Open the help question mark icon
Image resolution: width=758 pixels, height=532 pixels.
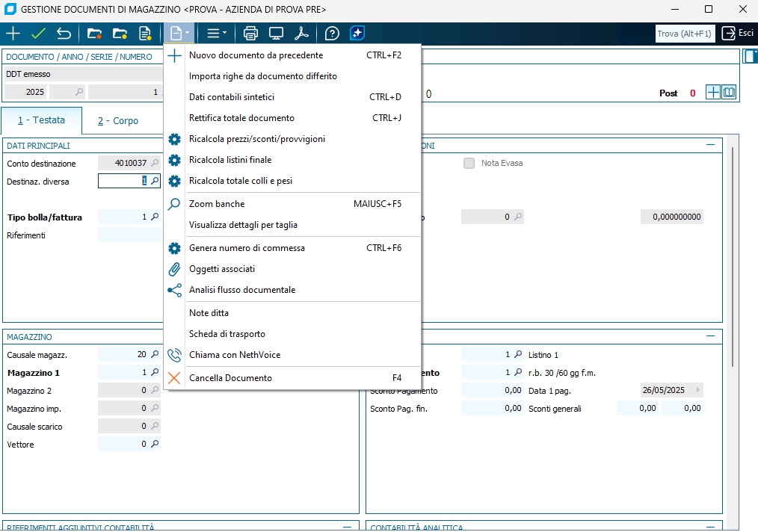point(332,34)
